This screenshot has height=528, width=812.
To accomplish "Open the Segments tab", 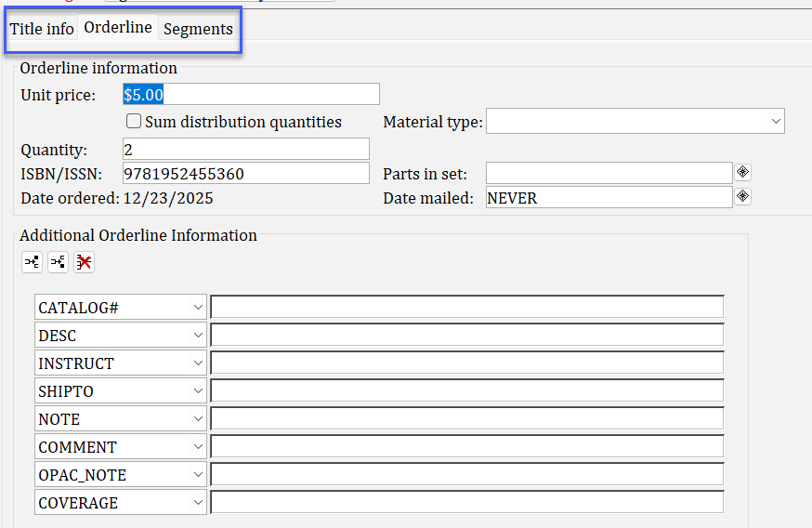I will click(198, 29).
